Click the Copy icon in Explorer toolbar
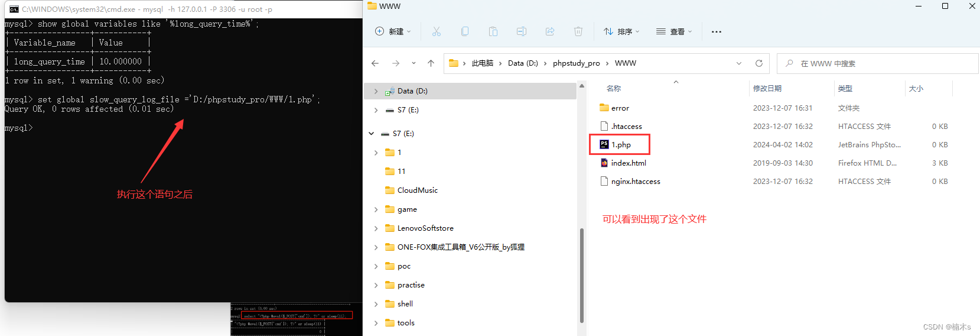Screen dimensions: 980x336 pyautogui.click(x=465, y=31)
